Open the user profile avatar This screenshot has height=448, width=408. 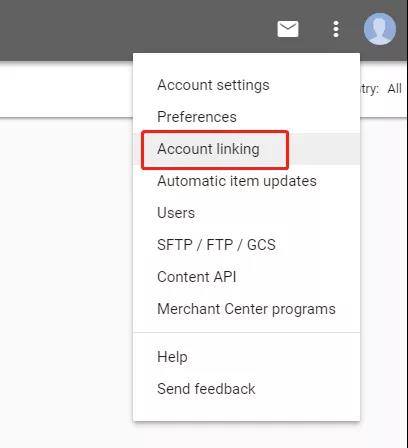click(x=380, y=29)
